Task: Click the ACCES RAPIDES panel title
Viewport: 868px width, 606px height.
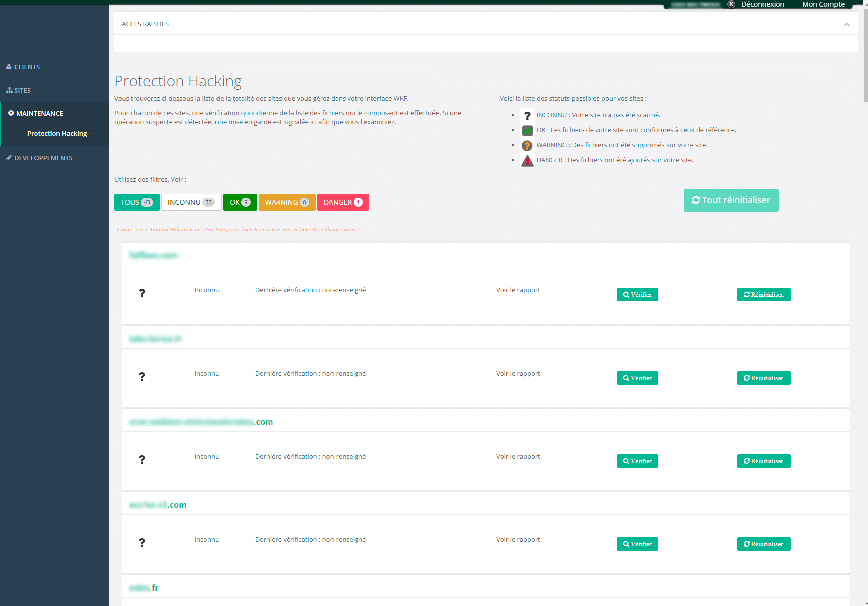Action: 145,24
